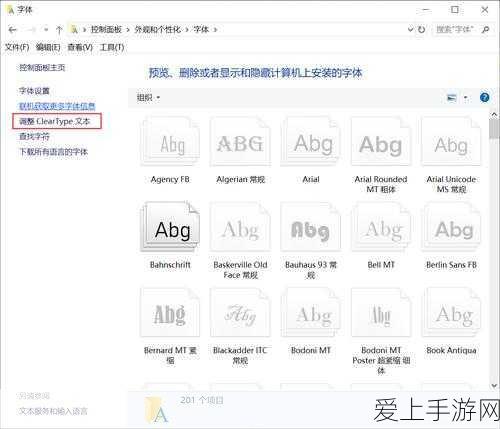This screenshot has width=500, height=429.
Task: Open the 查看(V) menu
Action: coord(80,47)
